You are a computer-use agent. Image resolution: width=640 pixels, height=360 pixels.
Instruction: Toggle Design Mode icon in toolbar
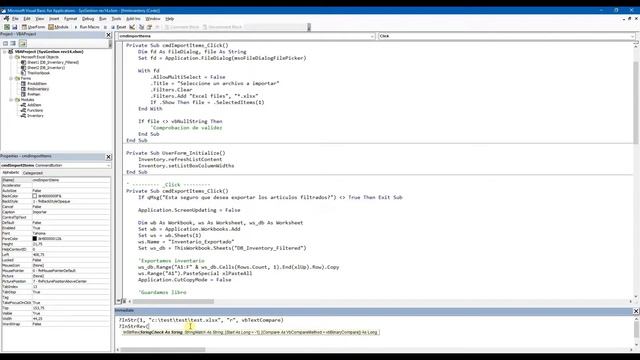[132, 27]
